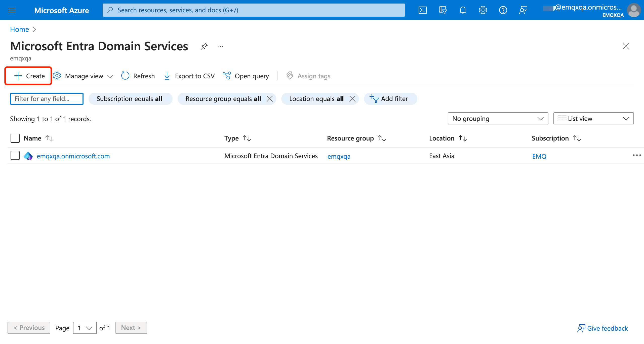Open the Help and support panel
644x344 pixels.
pyautogui.click(x=503, y=10)
